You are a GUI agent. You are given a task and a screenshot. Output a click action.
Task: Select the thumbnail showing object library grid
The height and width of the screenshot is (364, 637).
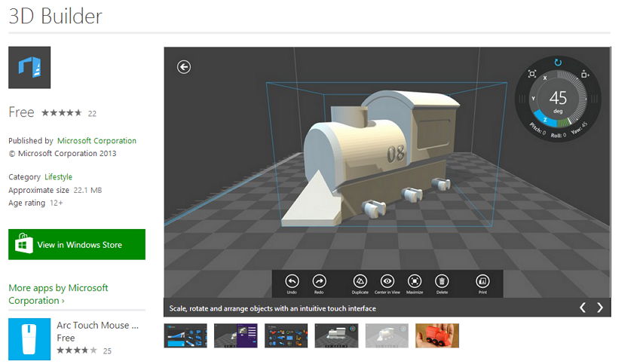[286, 335]
